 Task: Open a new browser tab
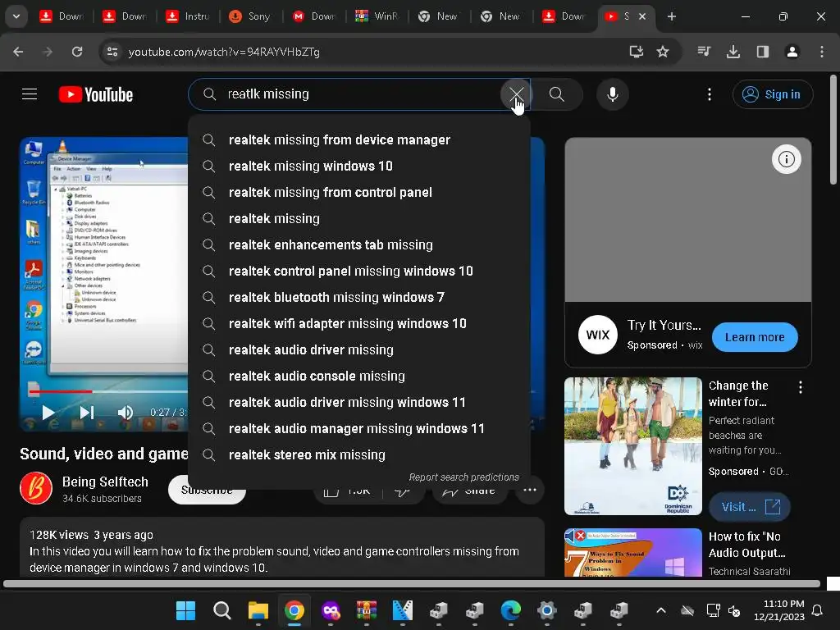[x=671, y=16]
